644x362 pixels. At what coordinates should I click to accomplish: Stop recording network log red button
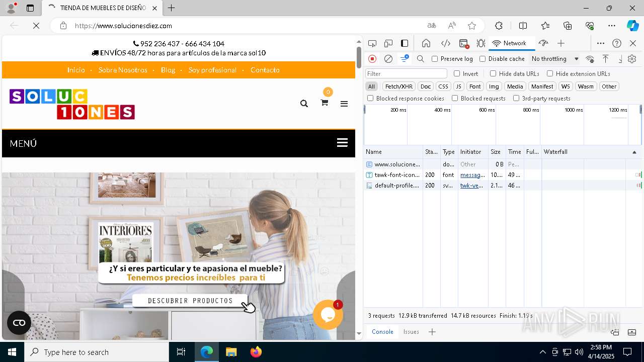(372, 59)
